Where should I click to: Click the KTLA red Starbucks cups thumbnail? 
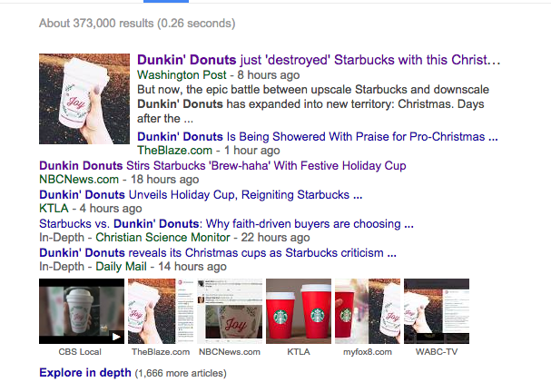[x=299, y=311]
